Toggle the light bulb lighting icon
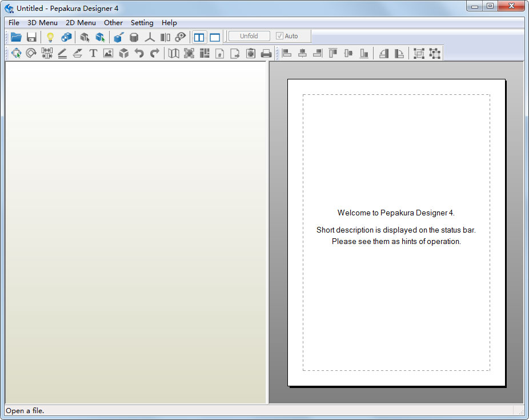 pyautogui.click(x=50, y=37)
